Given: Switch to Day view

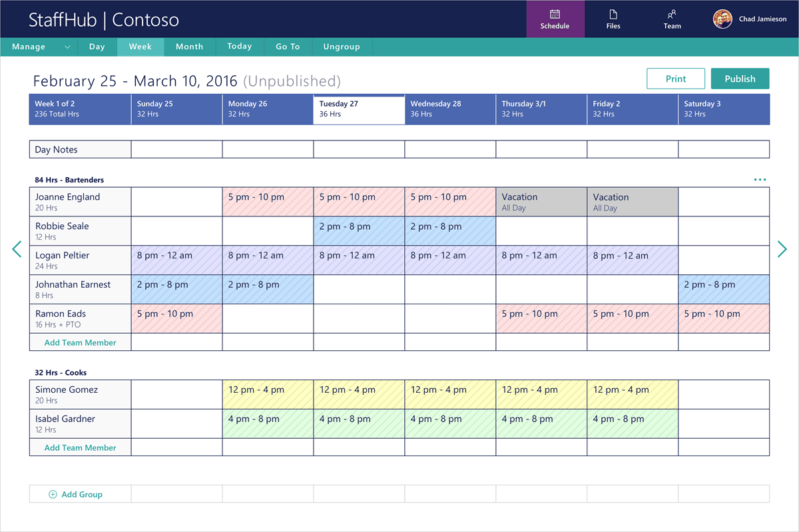Looking at the screenshot, I should click(x=97, y=47).
